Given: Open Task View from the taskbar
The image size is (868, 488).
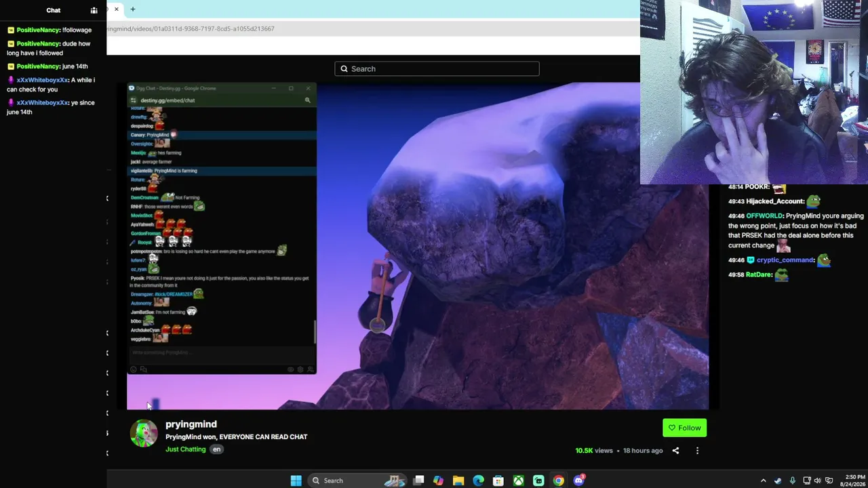Looking at the screenshot, I should (419, 481).
